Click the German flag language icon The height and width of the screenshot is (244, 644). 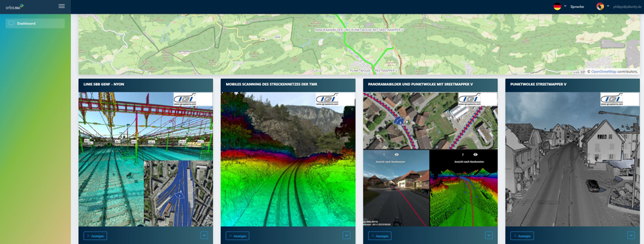[x=557, y=6]
